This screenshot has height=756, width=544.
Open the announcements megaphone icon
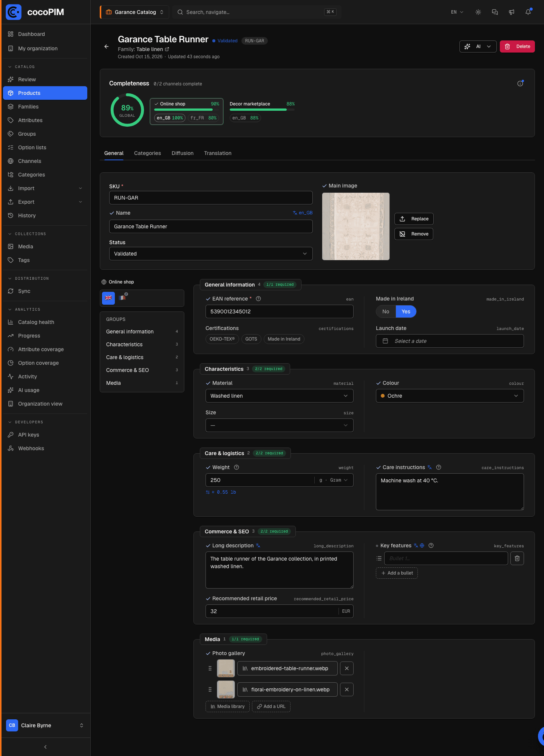[512, 12]
